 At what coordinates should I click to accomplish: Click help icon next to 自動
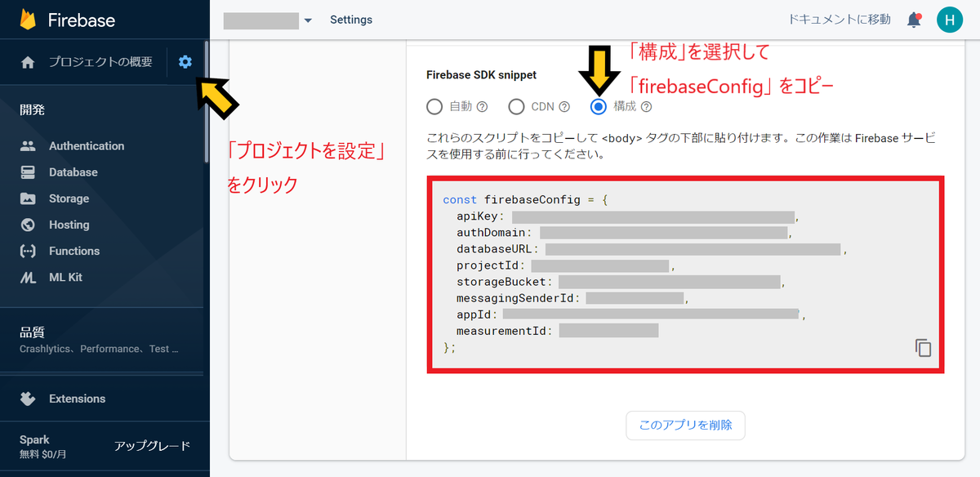coord(482,107)
